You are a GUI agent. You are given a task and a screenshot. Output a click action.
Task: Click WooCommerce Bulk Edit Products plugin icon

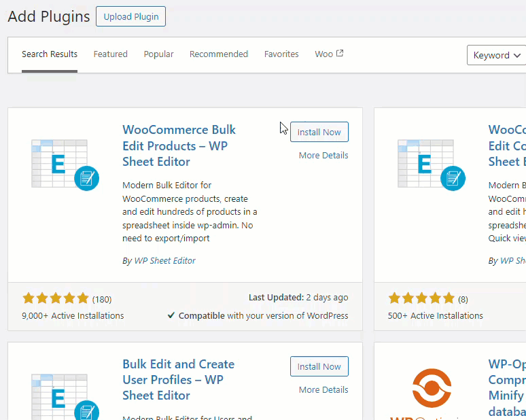65,163
